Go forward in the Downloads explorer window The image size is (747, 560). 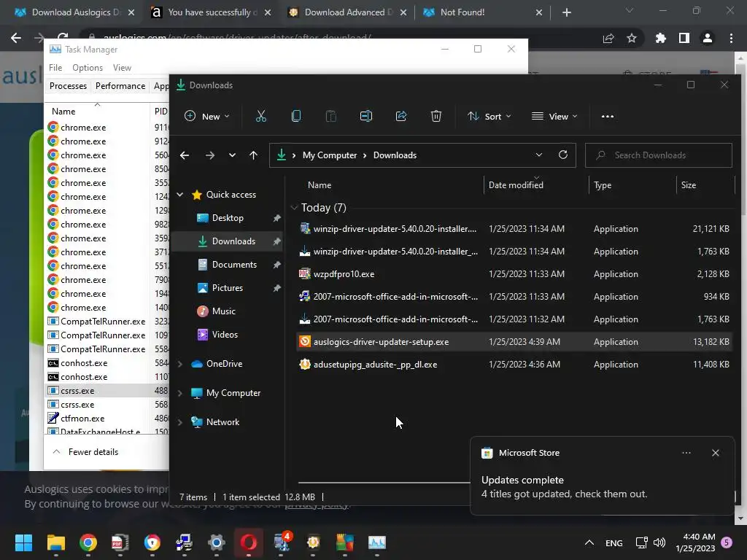(209, 155)
